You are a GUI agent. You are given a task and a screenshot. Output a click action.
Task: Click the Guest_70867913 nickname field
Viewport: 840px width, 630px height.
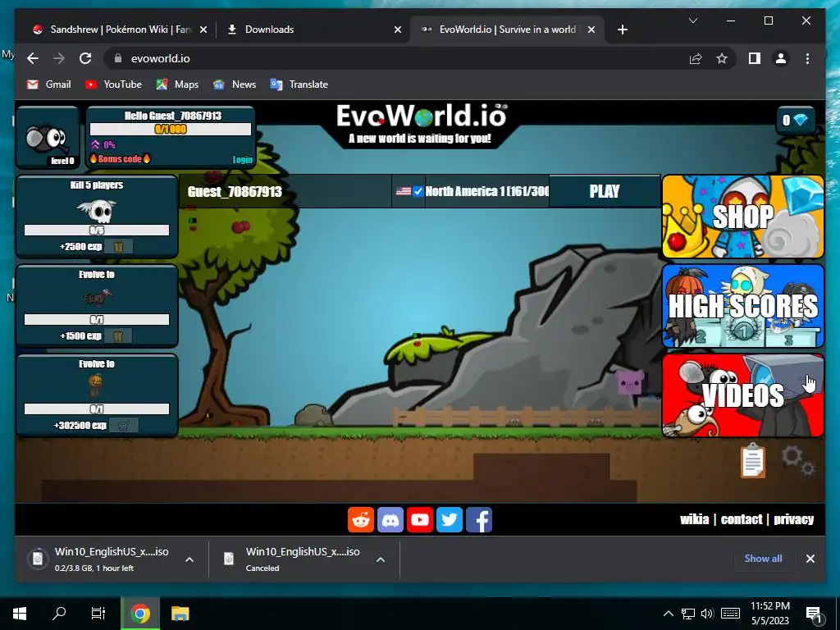[286, 191]
